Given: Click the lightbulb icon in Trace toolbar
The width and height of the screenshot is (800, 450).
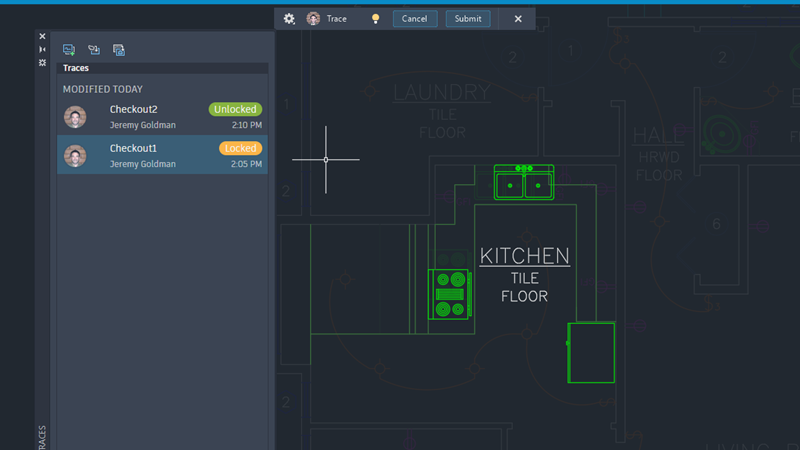Looking at the screenshot, I should pos(376,19).
